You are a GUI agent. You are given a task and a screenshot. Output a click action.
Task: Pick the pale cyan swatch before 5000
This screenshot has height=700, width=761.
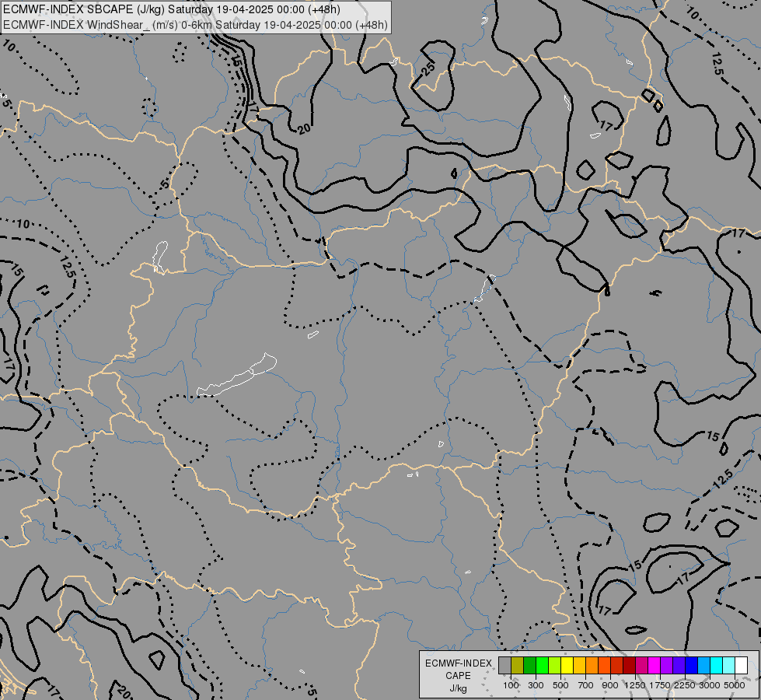729,666
